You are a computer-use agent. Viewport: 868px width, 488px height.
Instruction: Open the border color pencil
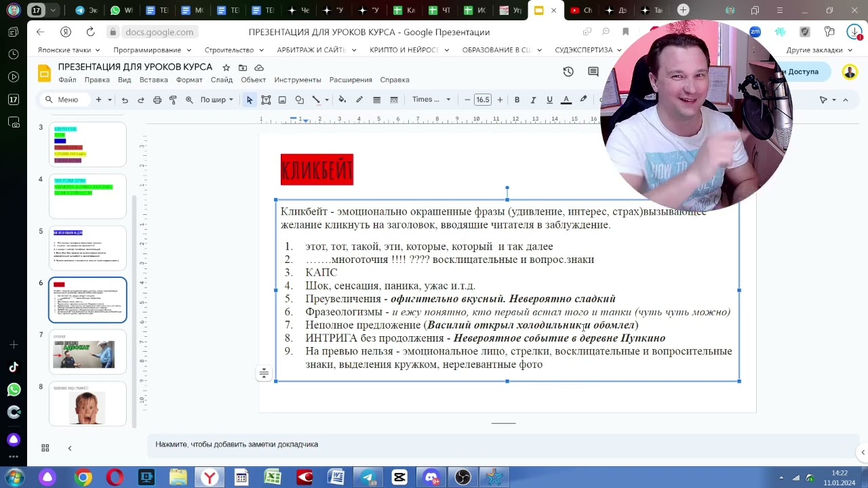[359, 100]
